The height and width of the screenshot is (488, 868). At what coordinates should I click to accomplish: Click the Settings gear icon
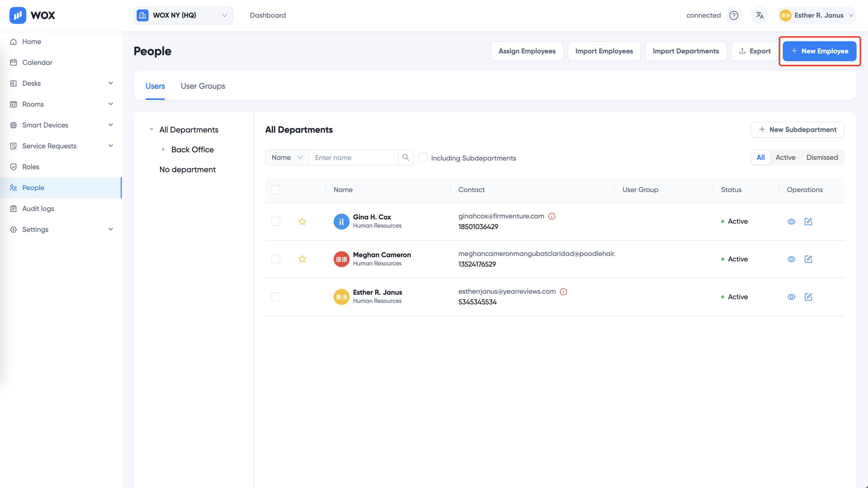click(13, 230)
